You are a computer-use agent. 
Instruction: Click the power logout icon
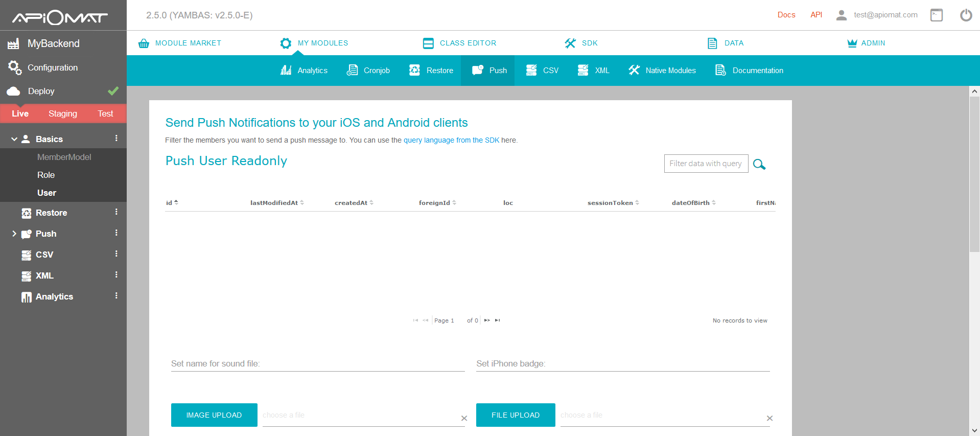(x=966, y=15)
